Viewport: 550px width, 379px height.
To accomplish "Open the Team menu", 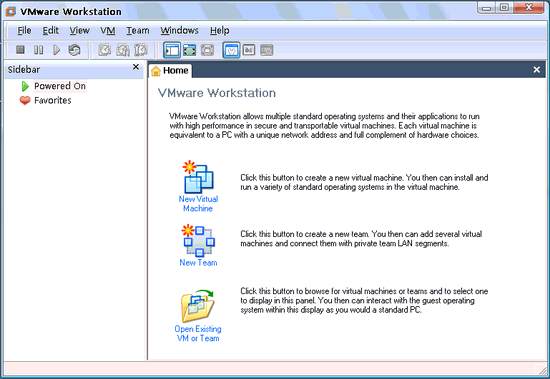I will pos(138,31).
